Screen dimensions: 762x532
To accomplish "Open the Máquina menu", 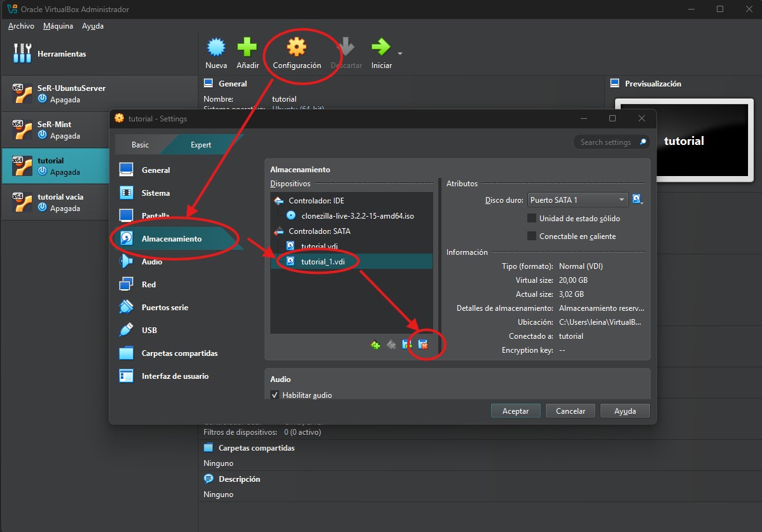I will click(58, 25).
